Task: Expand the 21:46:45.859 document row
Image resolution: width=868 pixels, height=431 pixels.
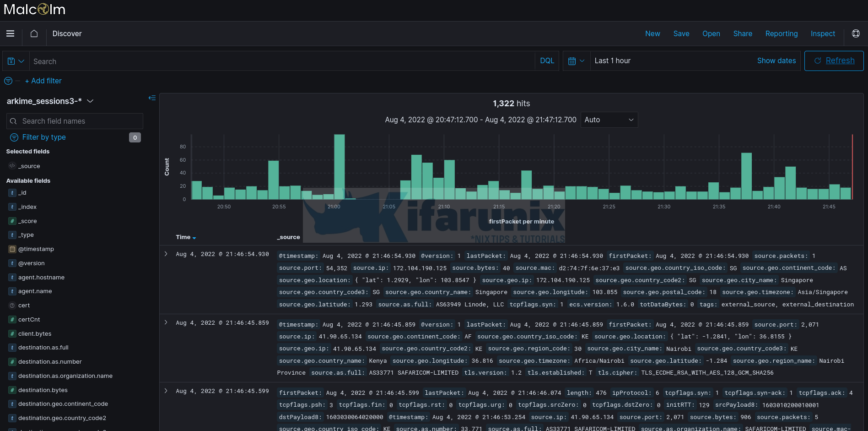Action: coord(166,322)
